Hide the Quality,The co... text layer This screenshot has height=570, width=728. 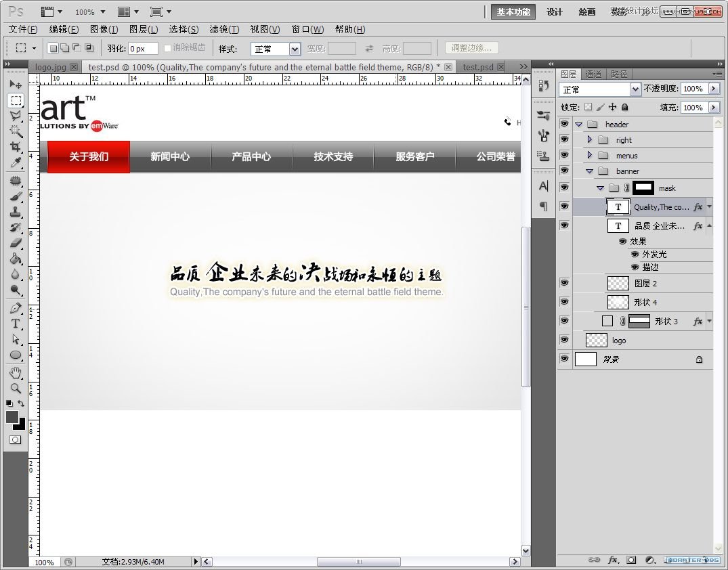click(564, 206)
